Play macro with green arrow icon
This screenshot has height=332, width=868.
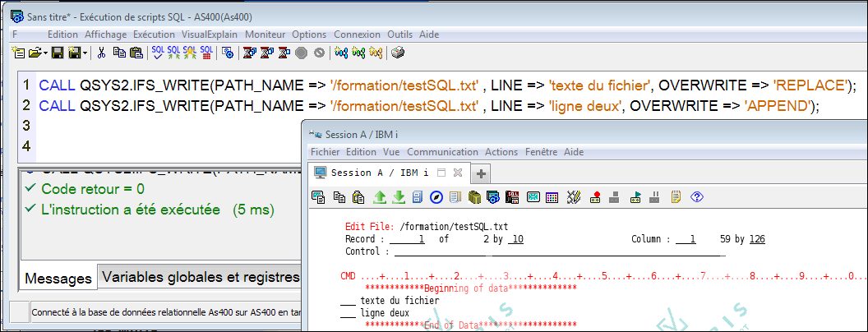636,197
